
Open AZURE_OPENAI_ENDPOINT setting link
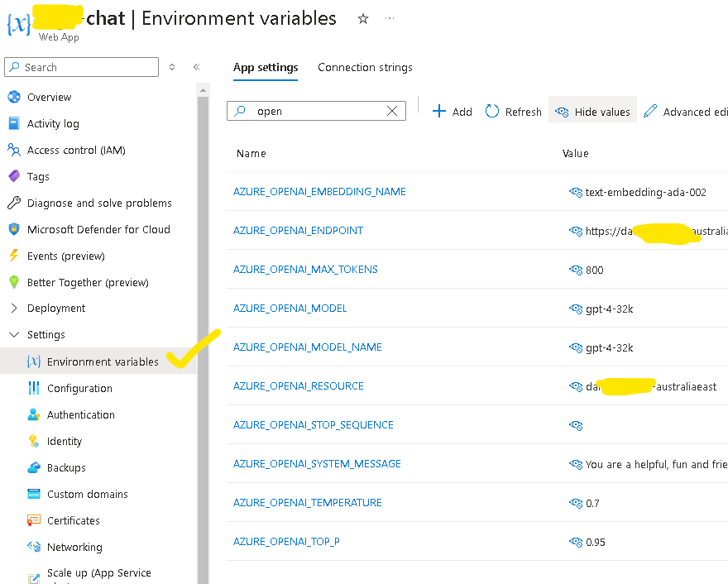298,230
